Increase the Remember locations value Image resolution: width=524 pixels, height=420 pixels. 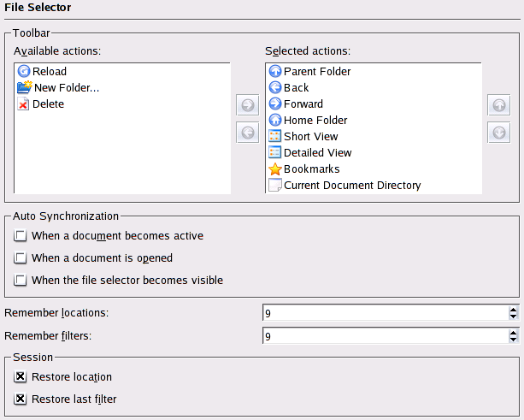(x=513, y=310)
